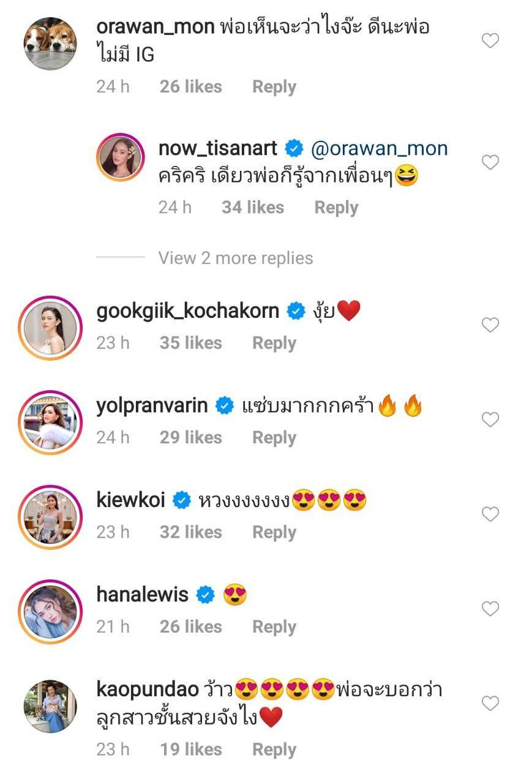Tap heart beside hanalewis comment
The height and width of the screenshot is (771, 532).
[x=490, y=609]
